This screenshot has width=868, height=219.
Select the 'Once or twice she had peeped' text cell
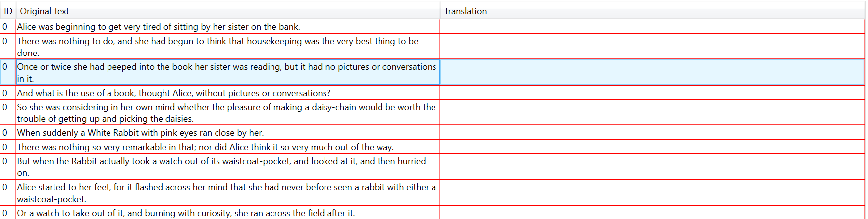point(227,72)
